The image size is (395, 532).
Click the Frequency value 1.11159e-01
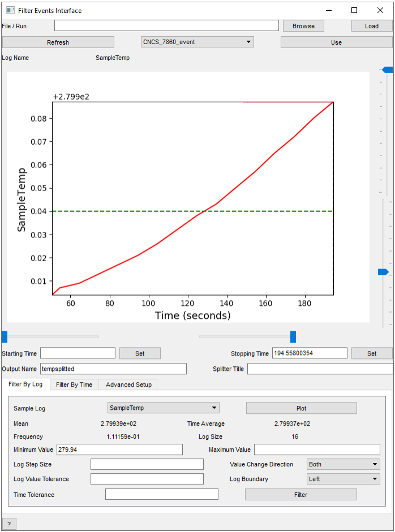[x=123, y=436]
